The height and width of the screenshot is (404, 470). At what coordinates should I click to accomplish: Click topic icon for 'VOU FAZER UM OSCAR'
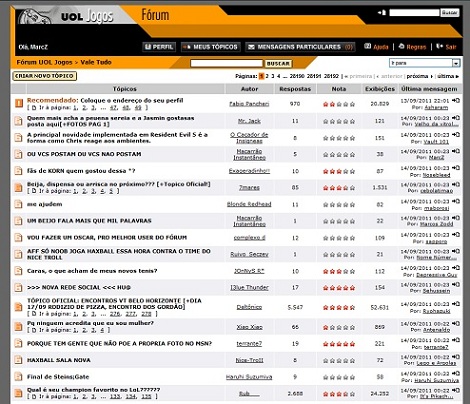pyautogui.click(x=18, y=238)
